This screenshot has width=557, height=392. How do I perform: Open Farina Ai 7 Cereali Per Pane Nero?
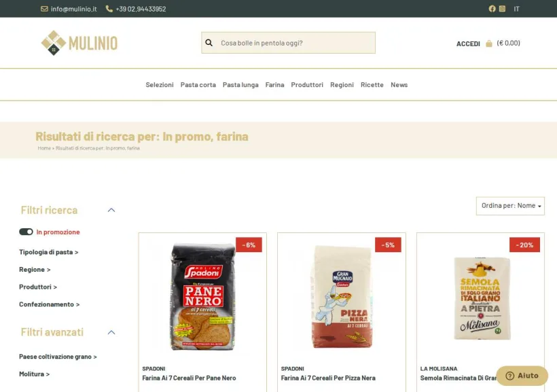(189, 378)
